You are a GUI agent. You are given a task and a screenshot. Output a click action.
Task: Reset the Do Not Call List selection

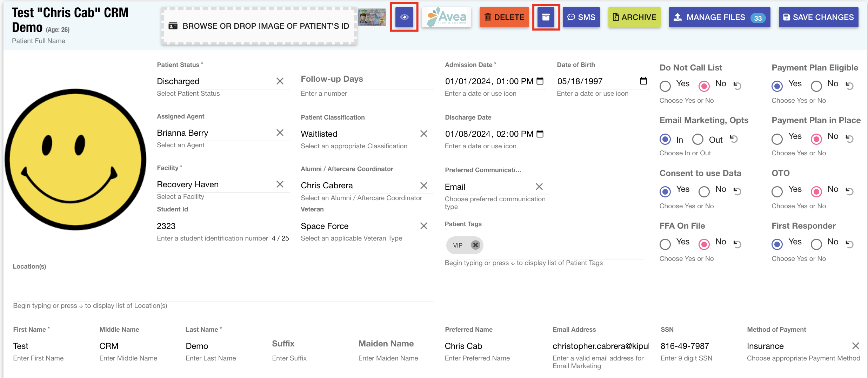737,86
